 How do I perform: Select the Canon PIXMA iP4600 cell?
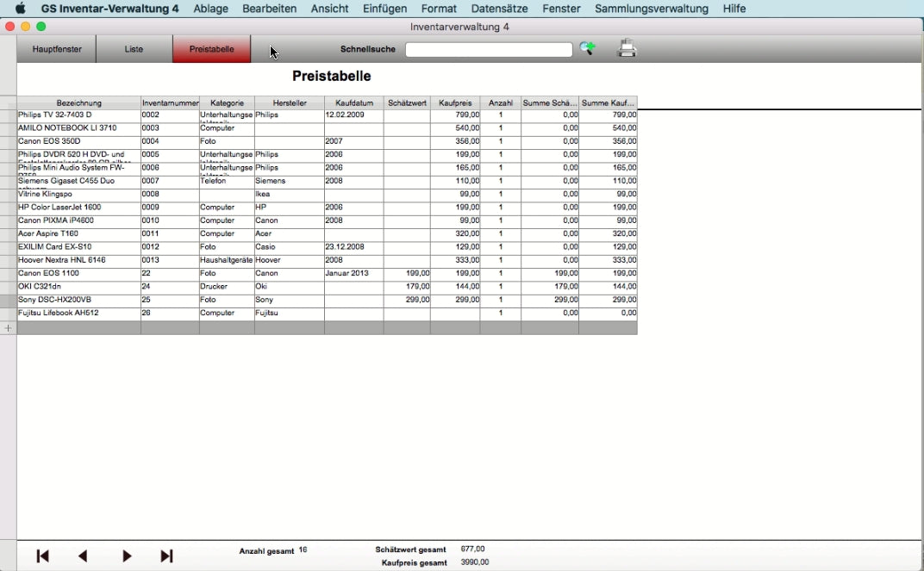point(79,220)
